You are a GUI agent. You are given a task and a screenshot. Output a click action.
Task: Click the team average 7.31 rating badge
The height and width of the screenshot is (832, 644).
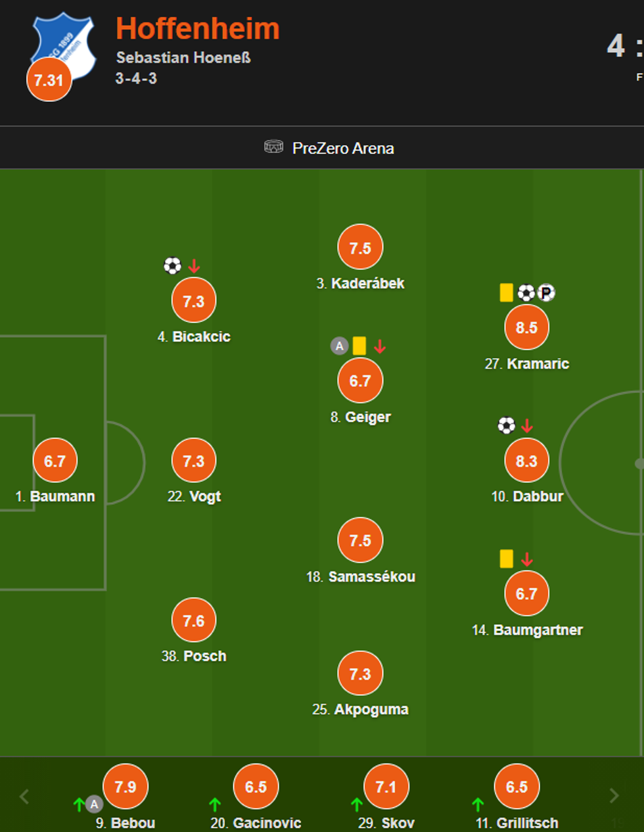point(49,80)
